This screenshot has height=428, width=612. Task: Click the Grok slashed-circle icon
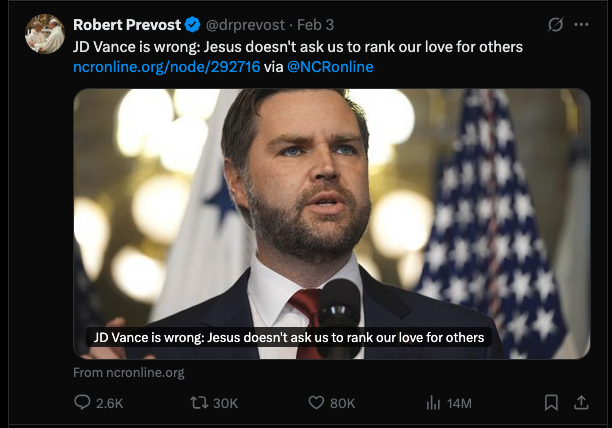tap(555, 25)
